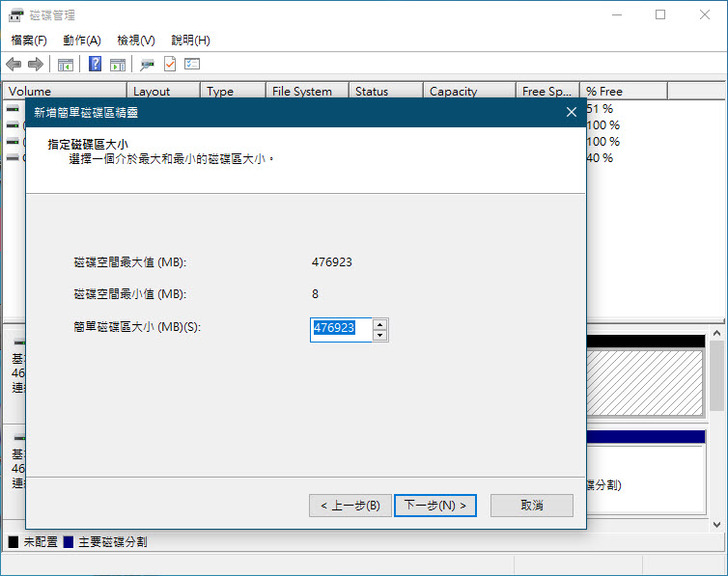
Task: Sort by the File System column header
Action: [307, 91]
